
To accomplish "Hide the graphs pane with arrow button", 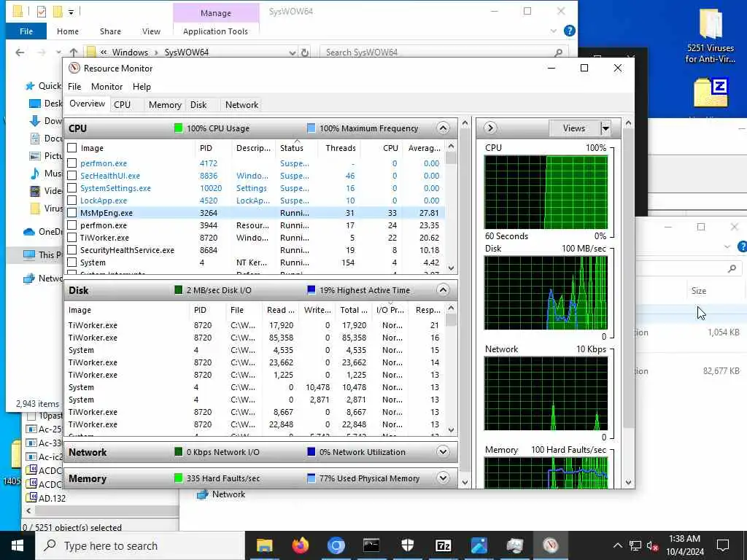I will click(490, 128).
